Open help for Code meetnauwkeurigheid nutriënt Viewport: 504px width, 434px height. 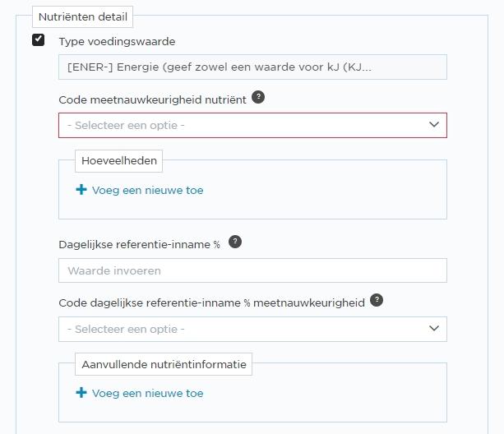[258, 97]
